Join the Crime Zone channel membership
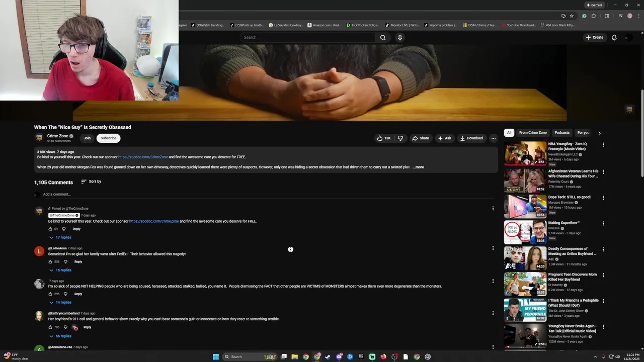The width and height of the screenshot is (644, 362). click(87, 138)
